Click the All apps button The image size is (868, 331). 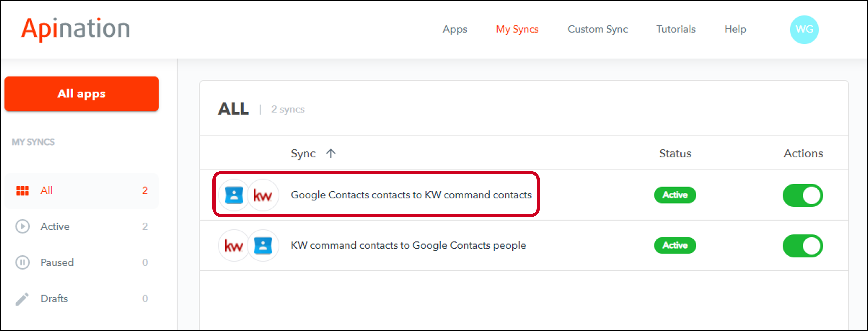pos(81,94)
